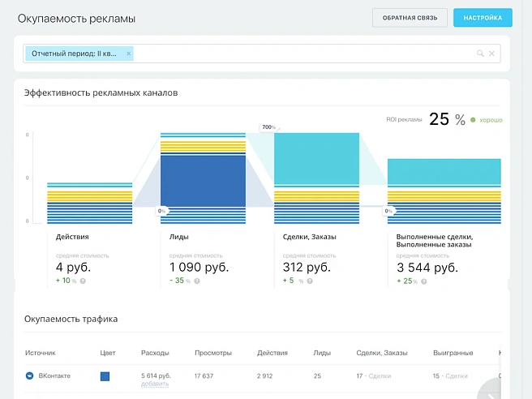Click the large turquoise Сделки, Заказы bar segment

316,159
